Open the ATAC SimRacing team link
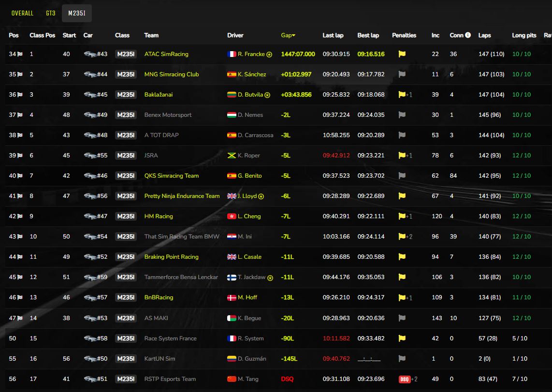 pyautogui.click(x=166, y=54)
